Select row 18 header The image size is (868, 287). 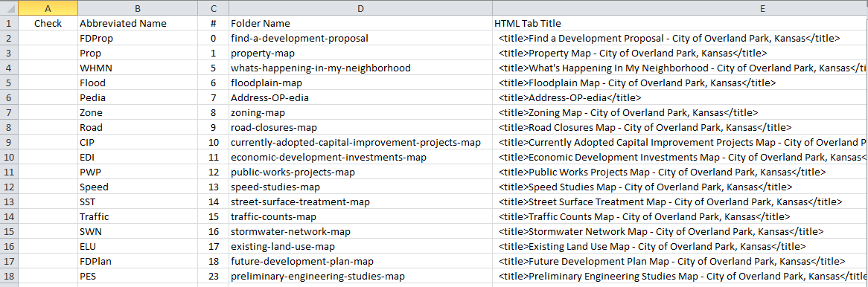tap(9, 277)
